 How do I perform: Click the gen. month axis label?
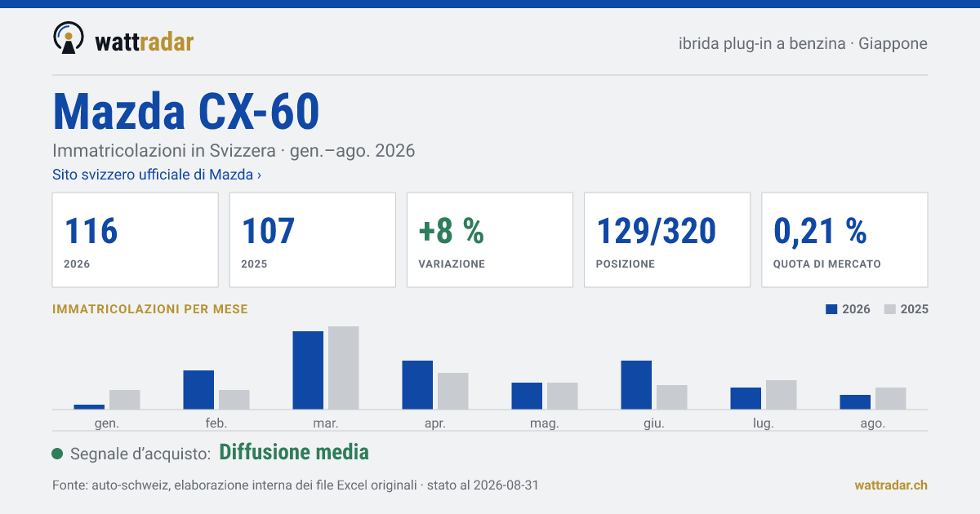(x=107, y=423)
